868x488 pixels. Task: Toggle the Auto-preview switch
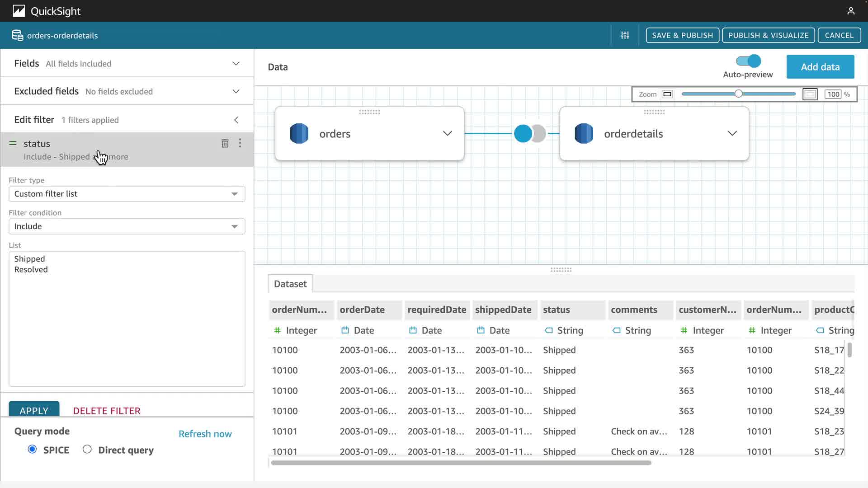(748, 61)
